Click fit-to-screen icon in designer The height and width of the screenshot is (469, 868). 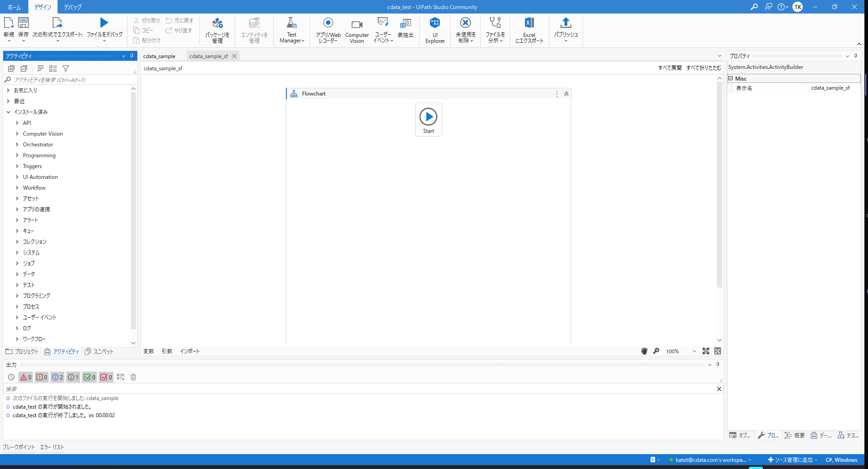point(706,351)
